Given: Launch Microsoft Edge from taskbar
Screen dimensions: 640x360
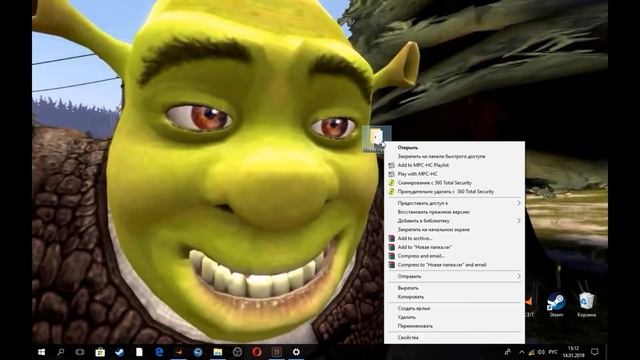Looking at the screenshot, I should point(159,352).
